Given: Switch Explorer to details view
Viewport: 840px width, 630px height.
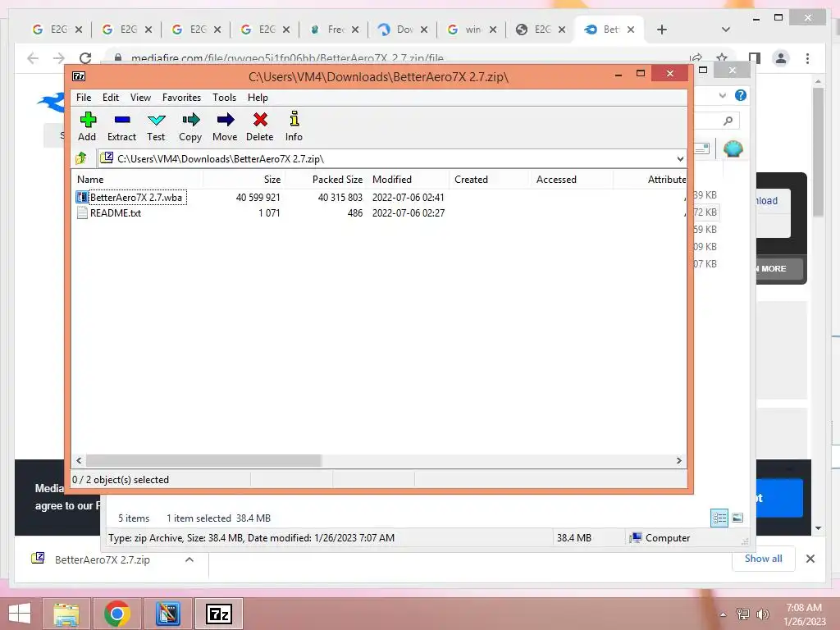Looking at the screenshot, I should pos(719,518).
